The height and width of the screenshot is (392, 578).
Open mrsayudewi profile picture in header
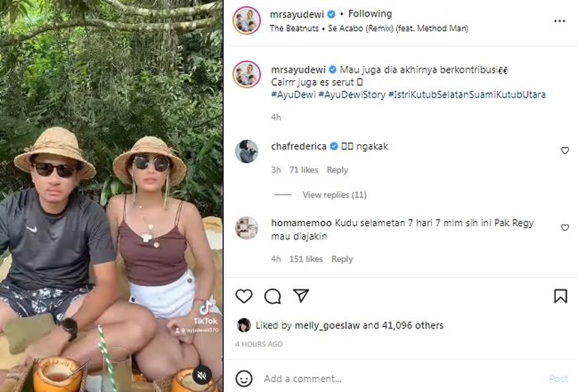(x=247, y=20)
